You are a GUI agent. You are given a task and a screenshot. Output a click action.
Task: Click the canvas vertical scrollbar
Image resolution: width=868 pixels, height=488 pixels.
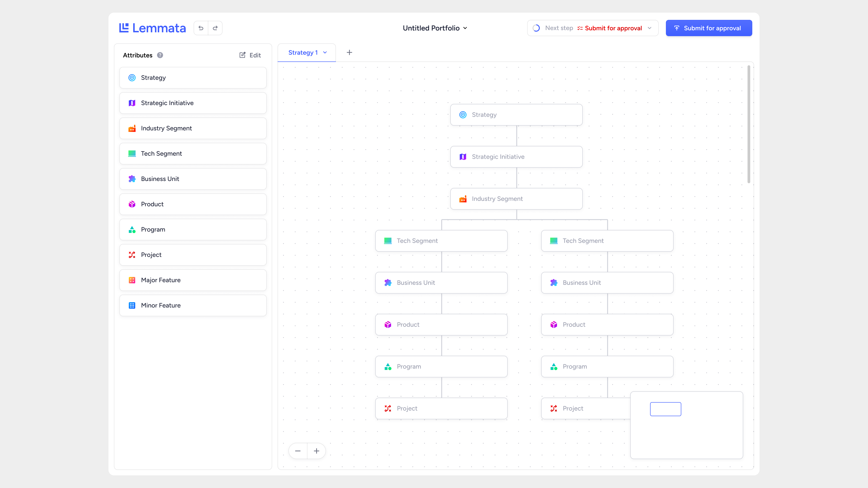[x=749, y=124]
